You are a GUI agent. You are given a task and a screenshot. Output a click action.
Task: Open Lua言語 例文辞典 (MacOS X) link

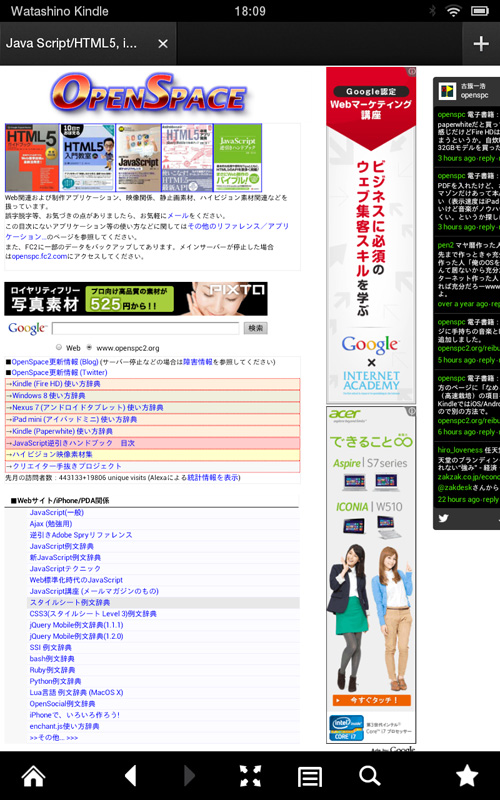pyautogui.click(x=77, y=692)
